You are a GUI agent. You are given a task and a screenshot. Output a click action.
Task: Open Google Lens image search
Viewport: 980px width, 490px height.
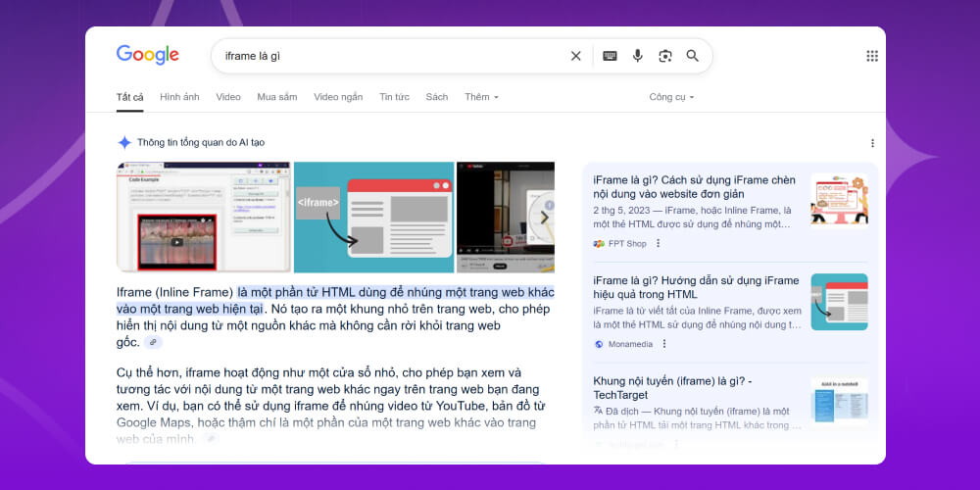[x=665, y=56]
